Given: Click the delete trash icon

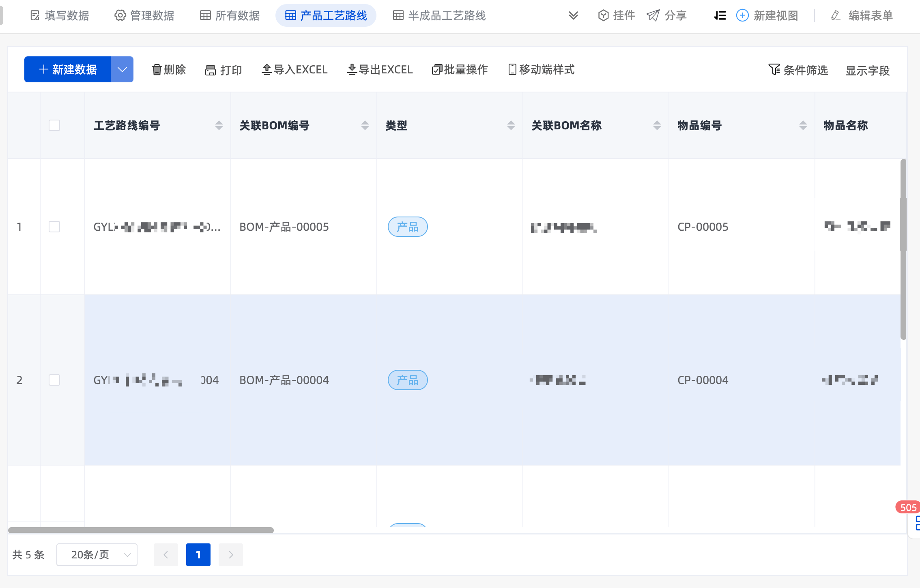Looking at the screenshot, I should click(157, 70).
